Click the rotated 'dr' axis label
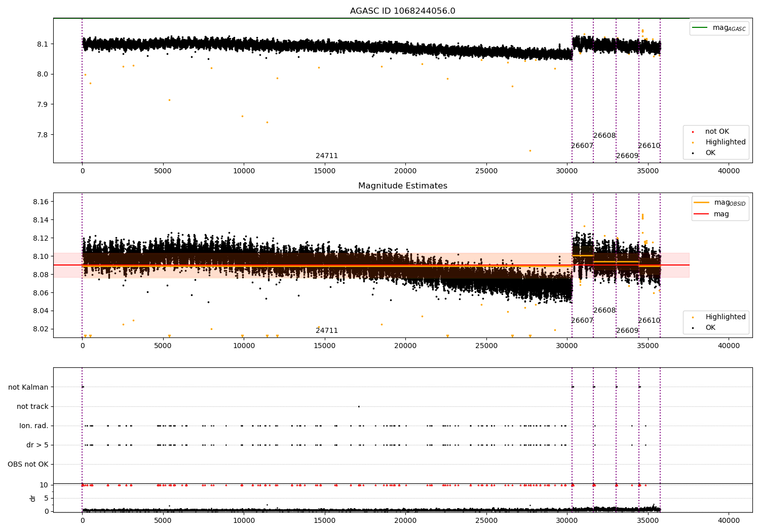760x532 pixels. coord(33,498)
